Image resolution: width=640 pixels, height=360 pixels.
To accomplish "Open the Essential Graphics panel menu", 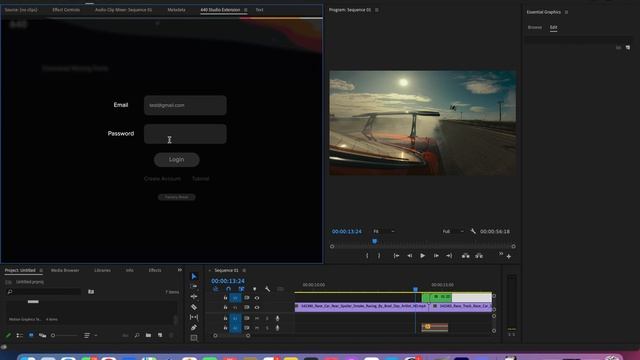I will pyautogui.click(x=567, y=12).
